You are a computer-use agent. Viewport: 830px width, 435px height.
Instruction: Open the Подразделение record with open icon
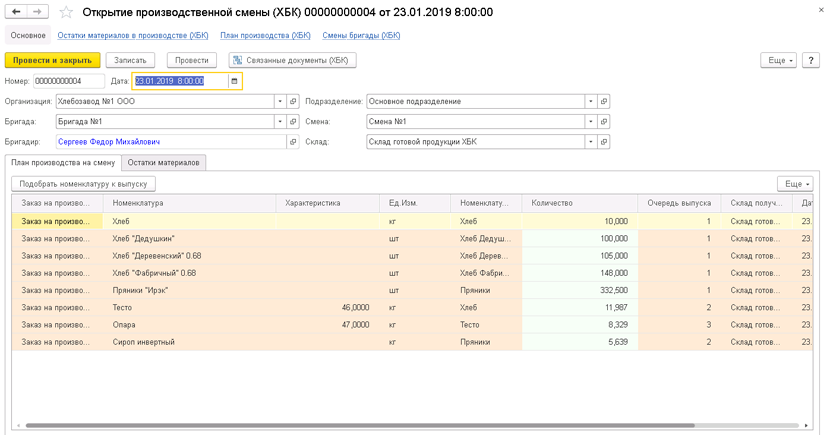pos(604,101)
